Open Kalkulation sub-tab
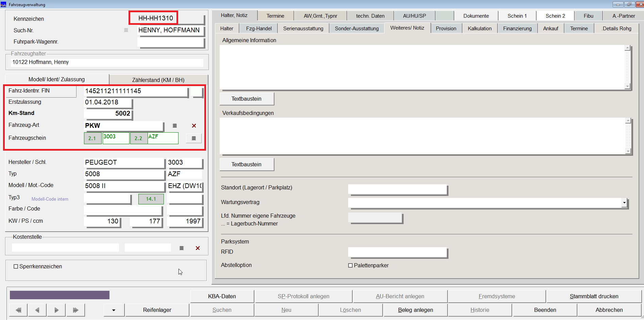 (480, 29)
